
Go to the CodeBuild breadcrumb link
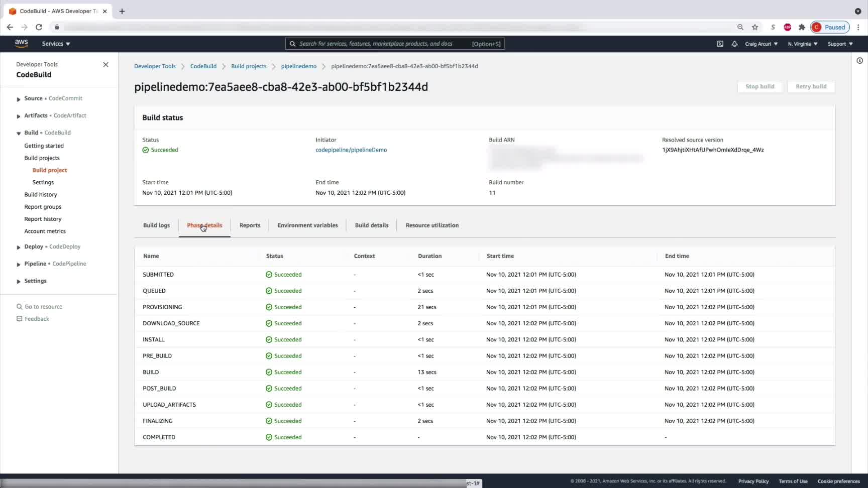tap(203, 66)
